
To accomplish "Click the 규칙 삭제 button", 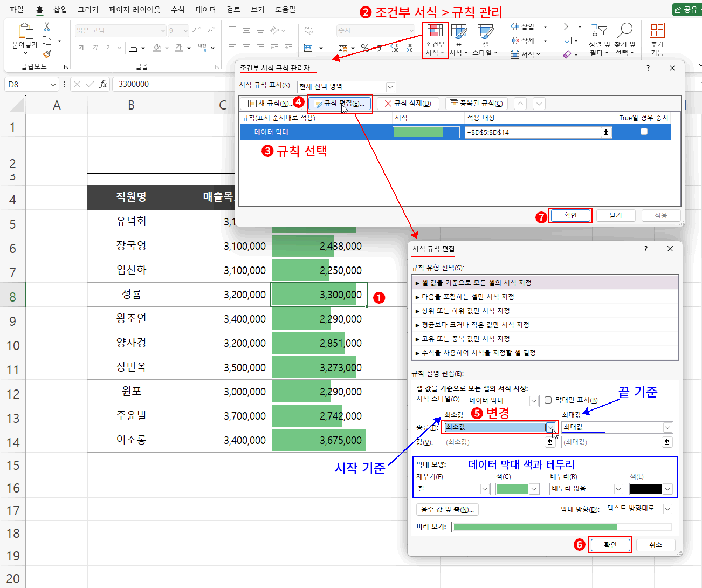I will (x=408, y=104).
